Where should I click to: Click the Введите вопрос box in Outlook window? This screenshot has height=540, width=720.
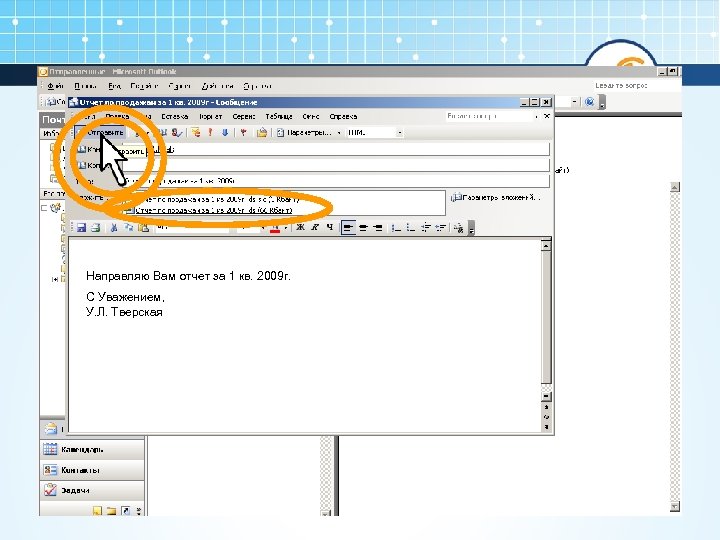coord(636,86)
